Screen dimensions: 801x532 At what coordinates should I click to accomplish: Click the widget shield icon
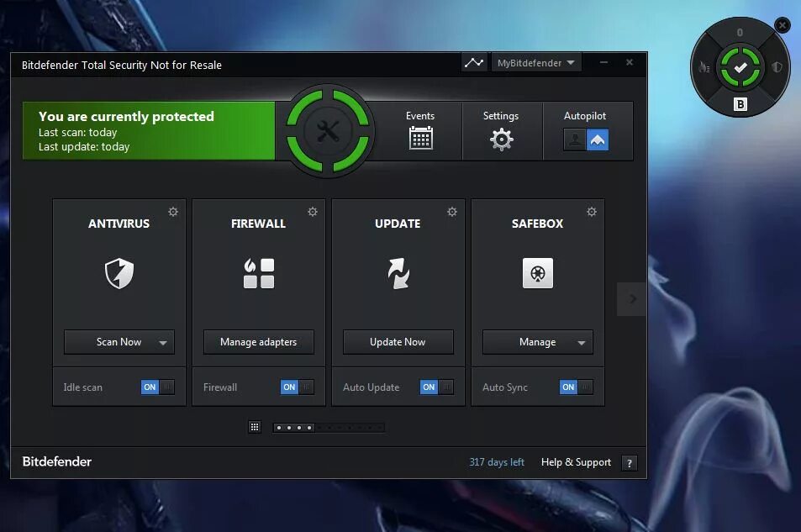click(x=777, y=67)
